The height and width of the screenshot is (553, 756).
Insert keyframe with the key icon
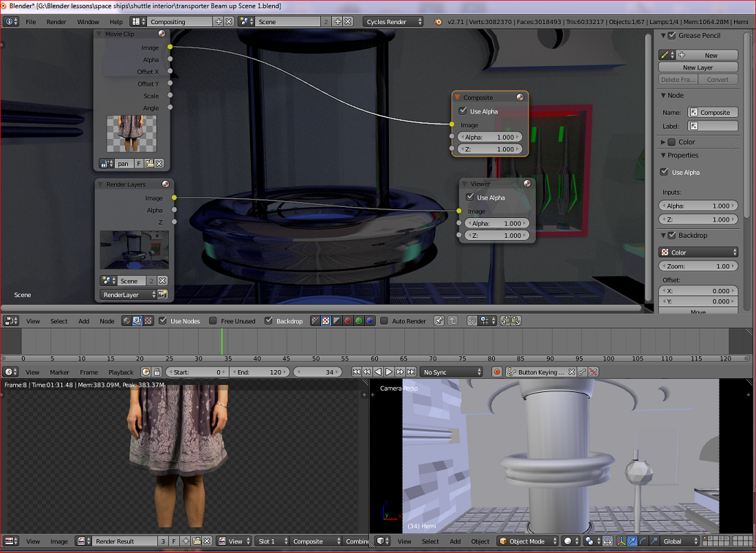[x=583, y=372]
